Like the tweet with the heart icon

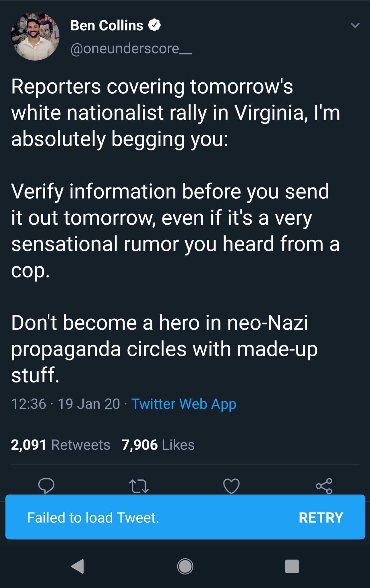pyautogui.click(x=231, y=486)
